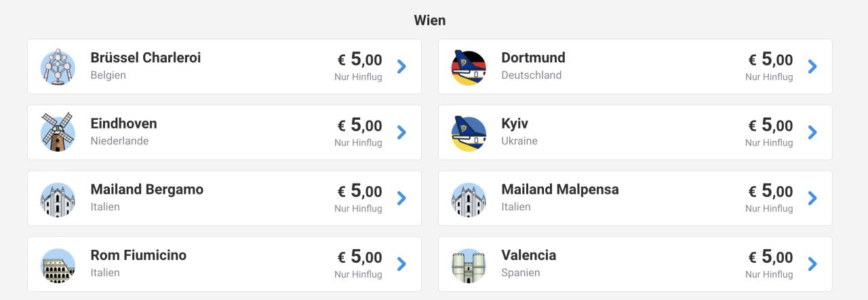Click the chevron for Mailand Malpensa
Viewport: 868px width, 300px height.
[x=812, y=198]
